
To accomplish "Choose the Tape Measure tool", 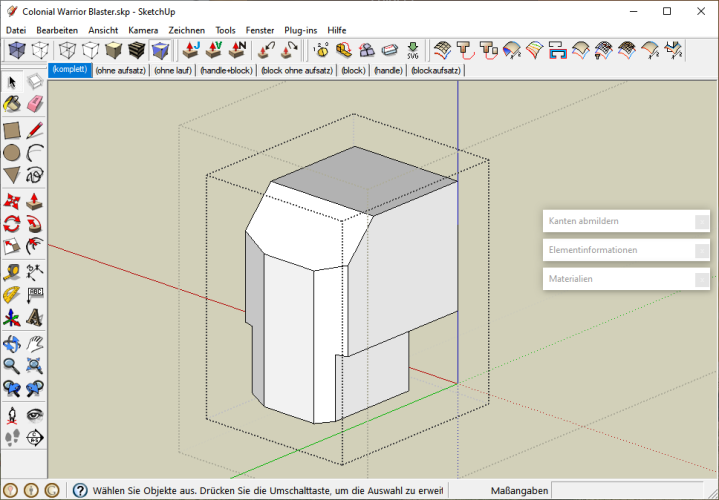I will [x=12, y=271].
